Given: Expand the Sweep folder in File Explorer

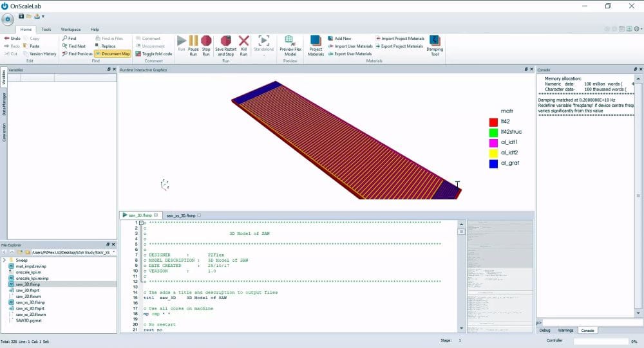Looking at the screenshot, I should coord(4,260).
